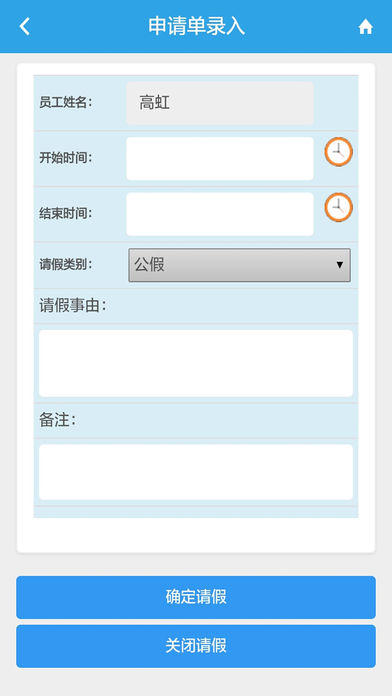Click the 申请单录入 header title
392x696 pixels.
pyautogui.click(x=196, y=27)
